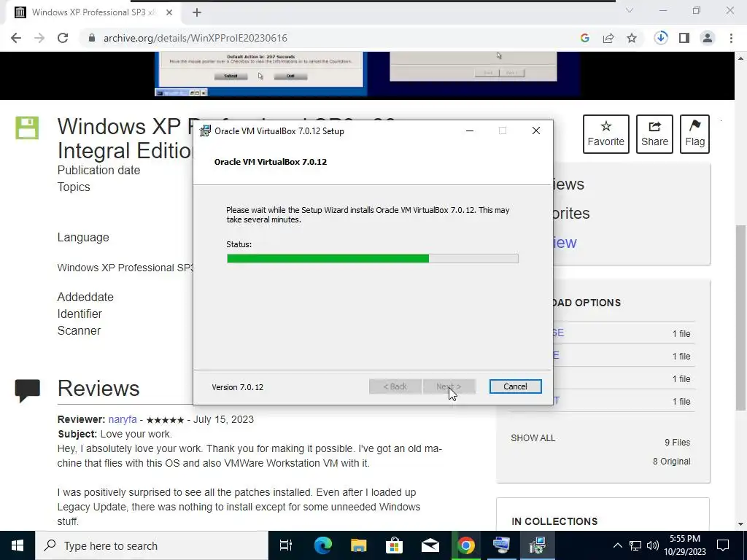Click the 'Scanner' label
Image resolution: width=747 pixels, height=560 pixels.
click(79, 330)
